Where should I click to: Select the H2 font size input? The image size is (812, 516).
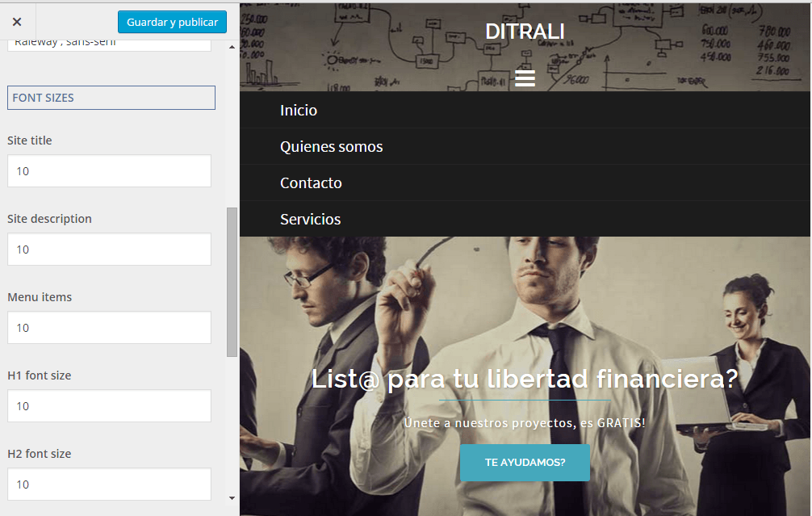pyautogui.click(x=109, y=484)
